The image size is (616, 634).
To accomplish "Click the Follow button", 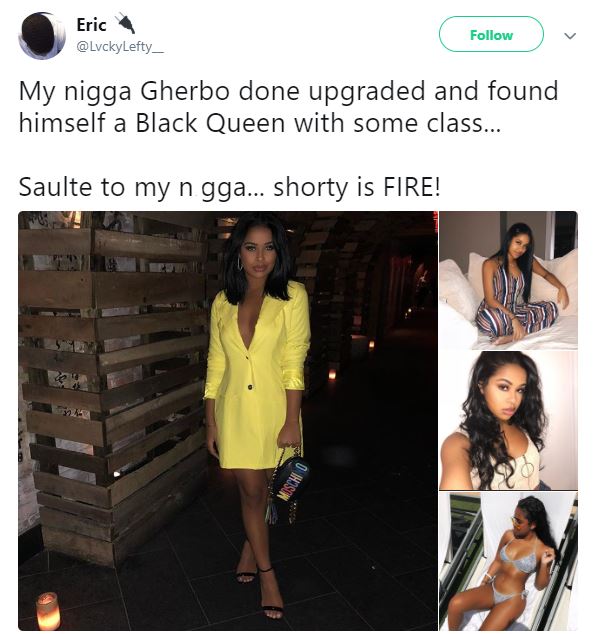I will point(491,34).
